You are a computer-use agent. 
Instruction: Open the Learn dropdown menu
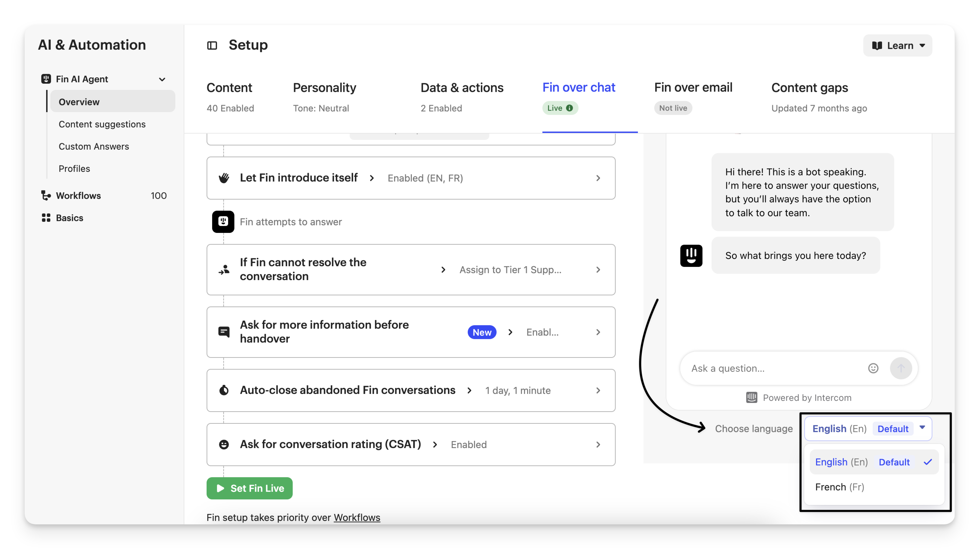[897, 45]
